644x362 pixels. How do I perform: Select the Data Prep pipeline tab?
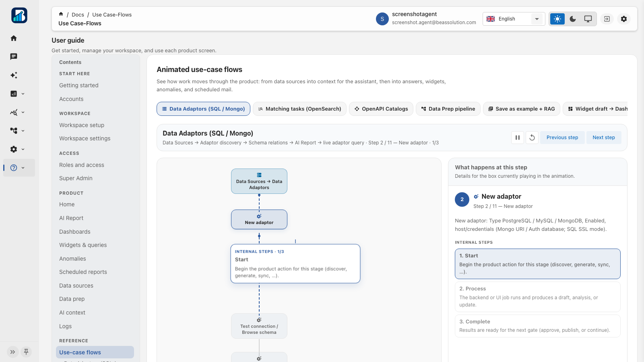(x=448, y=109)
